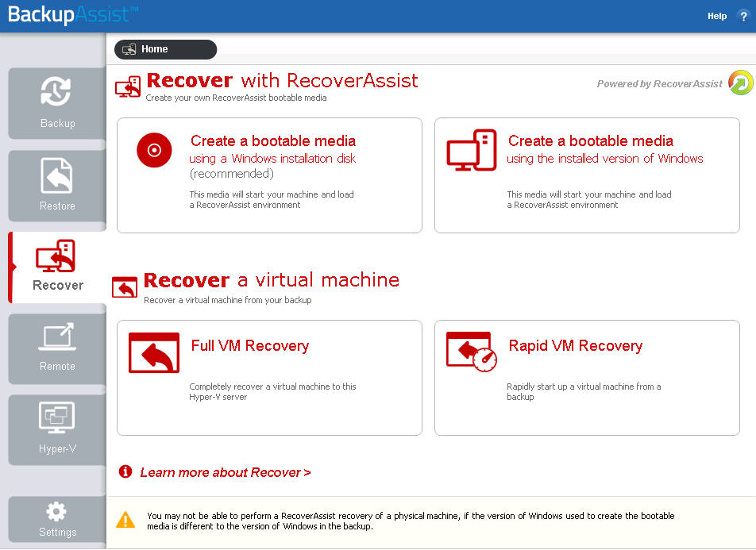756x550 pixels.
Task: Click the Recover with RecoverAssist heading
Action: [282, 80]
